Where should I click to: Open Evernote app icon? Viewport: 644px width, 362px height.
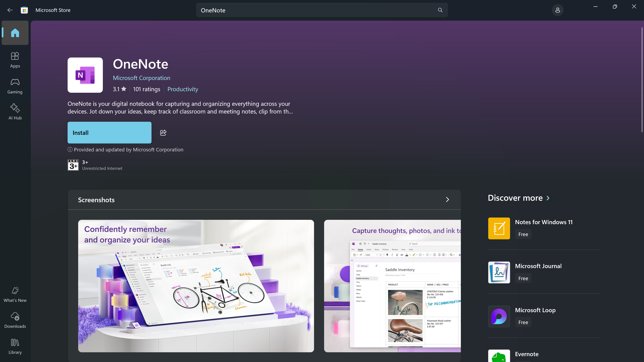(499, 356)
